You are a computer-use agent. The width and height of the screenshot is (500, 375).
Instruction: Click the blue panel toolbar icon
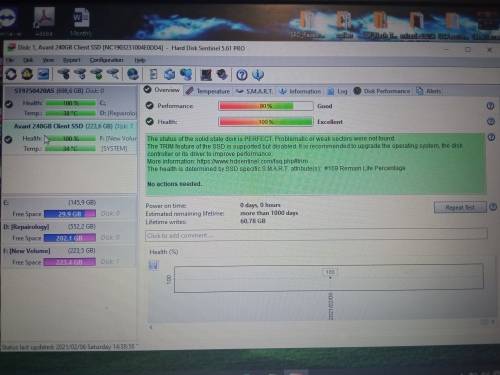(x=43, y=74)
